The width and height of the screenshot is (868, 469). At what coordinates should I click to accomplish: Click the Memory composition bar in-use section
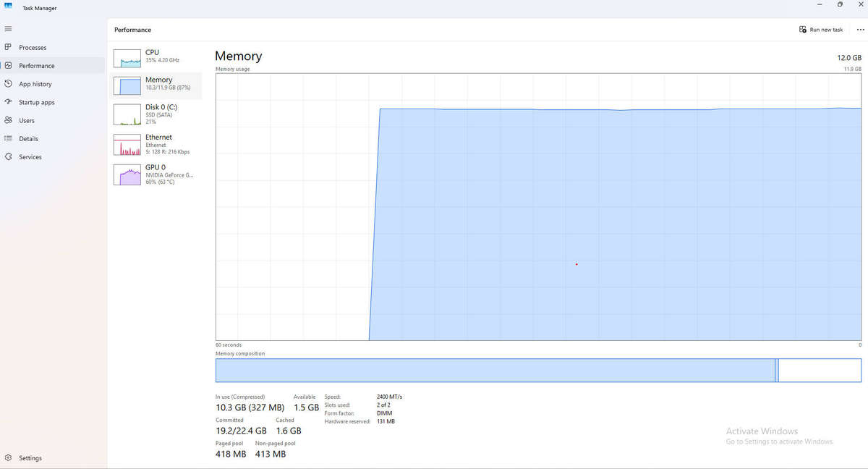pos(495,370)
